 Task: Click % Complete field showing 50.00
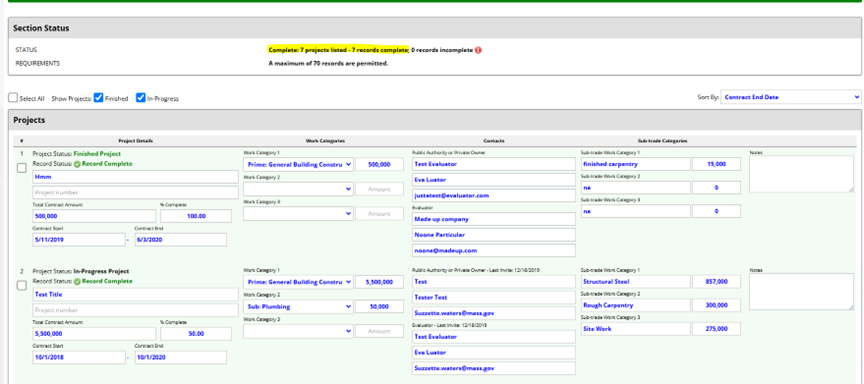196,334
